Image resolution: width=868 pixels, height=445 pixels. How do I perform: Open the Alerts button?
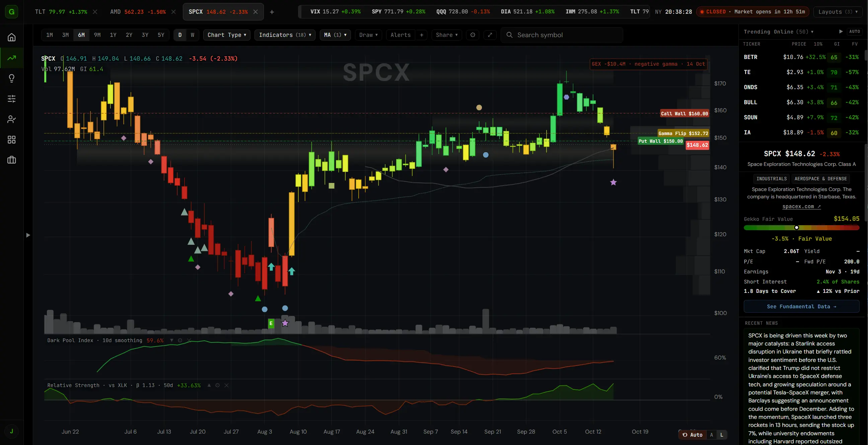click(x=400, y=35)
